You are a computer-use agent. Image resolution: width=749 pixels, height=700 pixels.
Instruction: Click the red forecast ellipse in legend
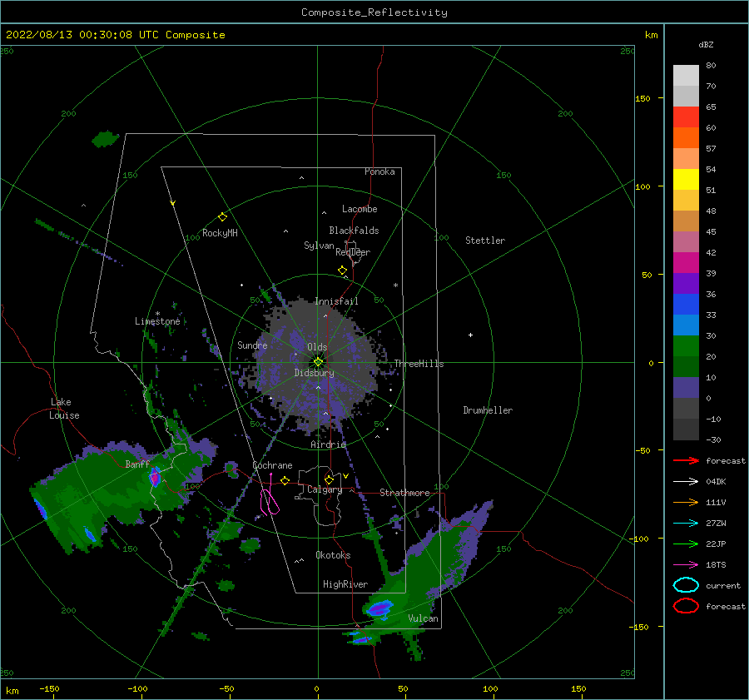point(686,606)
